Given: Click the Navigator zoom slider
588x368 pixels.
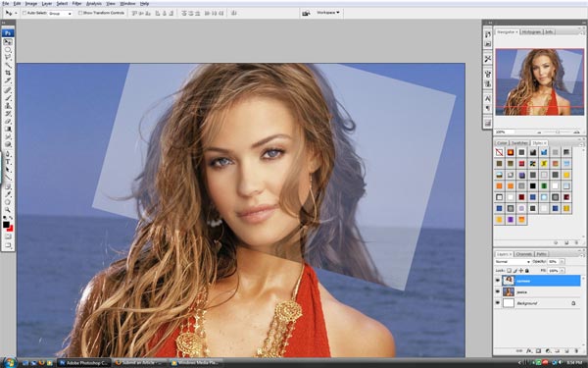Looking at the screenshot, I should [x=558, y=132].
